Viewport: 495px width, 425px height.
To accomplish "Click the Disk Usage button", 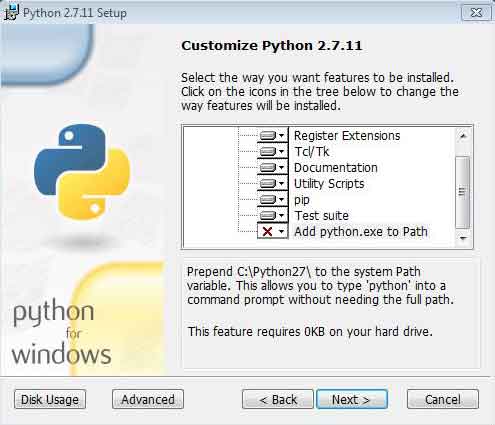I will pyautogui.click(x=50, y=399).
